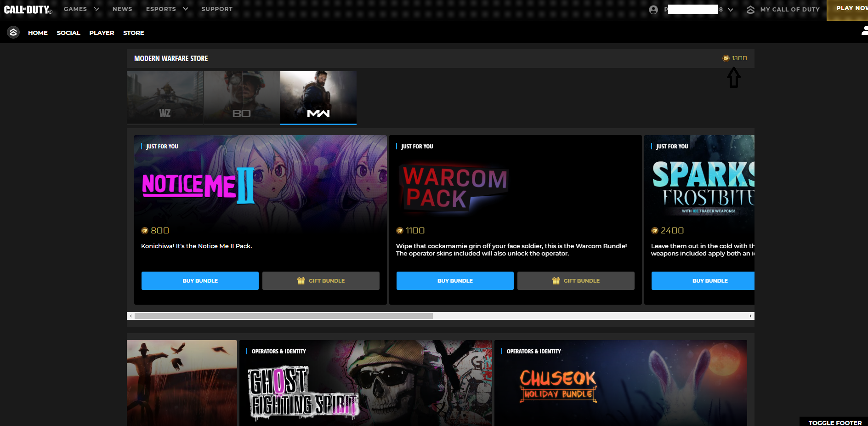This screenshot has width=868, height=426.
Task: Go to the Home tab
Action: click(38, 33)
